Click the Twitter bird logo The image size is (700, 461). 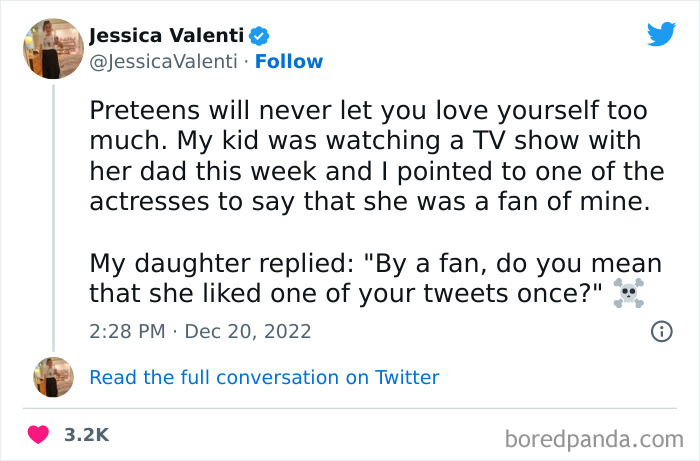[661, 33]
